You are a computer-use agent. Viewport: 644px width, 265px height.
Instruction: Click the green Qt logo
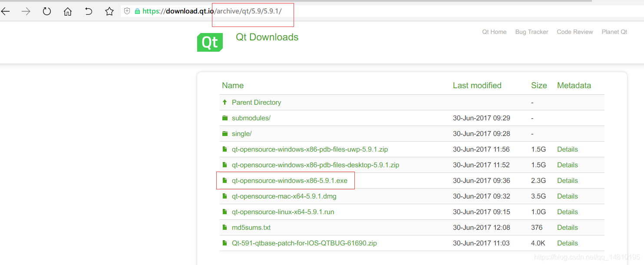point(210,42)
